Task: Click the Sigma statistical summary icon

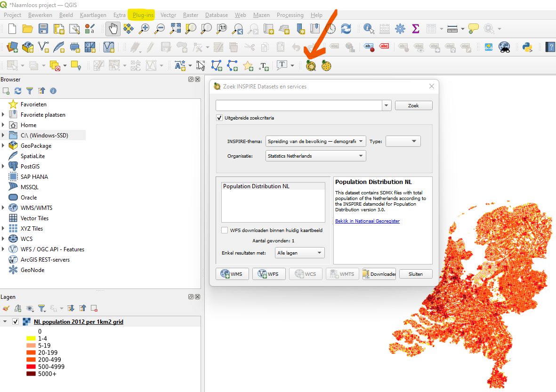Action: coord(416,29)
